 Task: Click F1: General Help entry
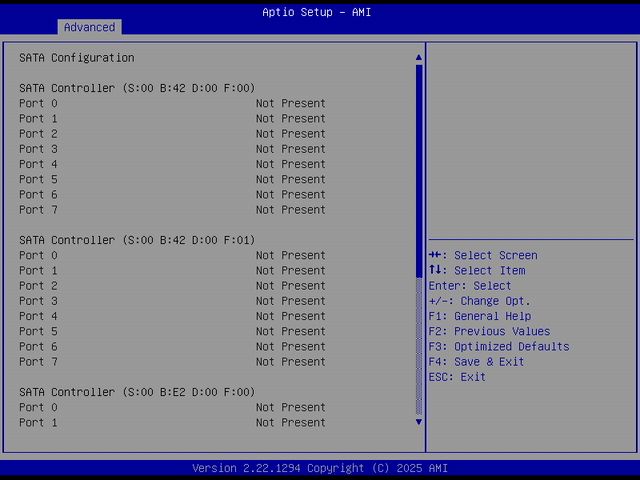point(480,316)
